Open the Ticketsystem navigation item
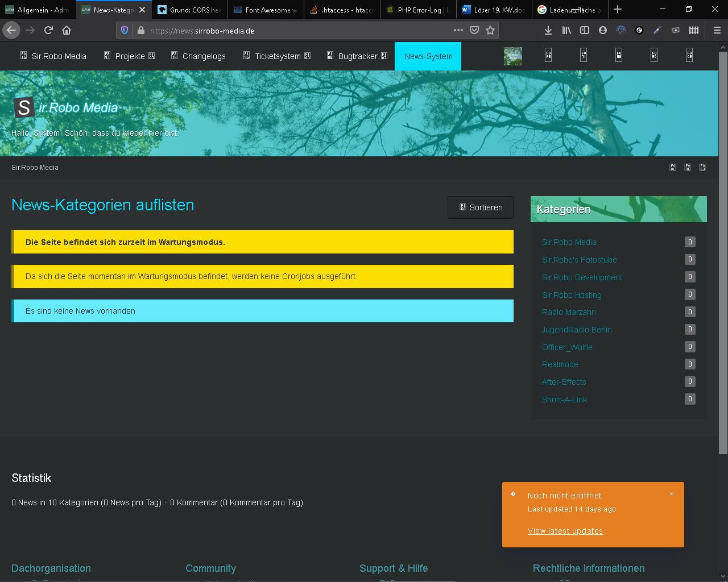The image size is (728, 582). [277, 56]
